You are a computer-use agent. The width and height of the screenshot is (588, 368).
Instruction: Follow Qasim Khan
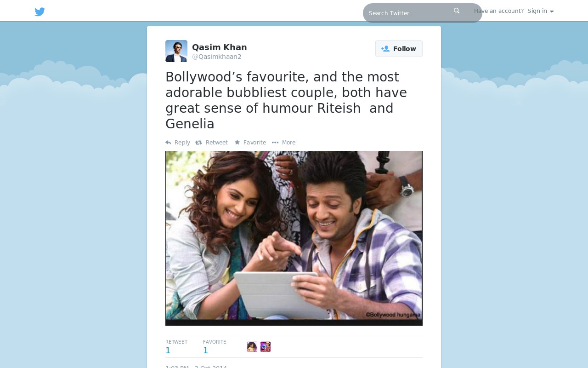399,49
